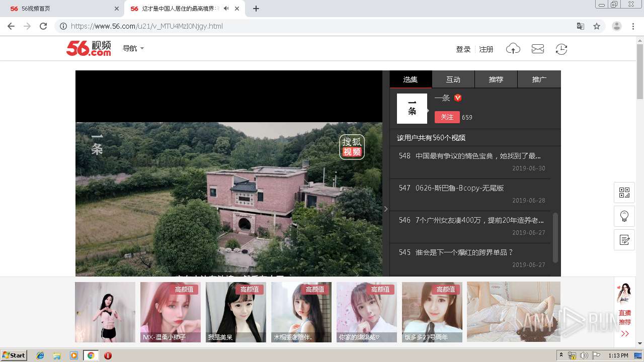Open the 木桐感谢陪伴 live thumbnail

pyautogui.click(x=301, y=312)
